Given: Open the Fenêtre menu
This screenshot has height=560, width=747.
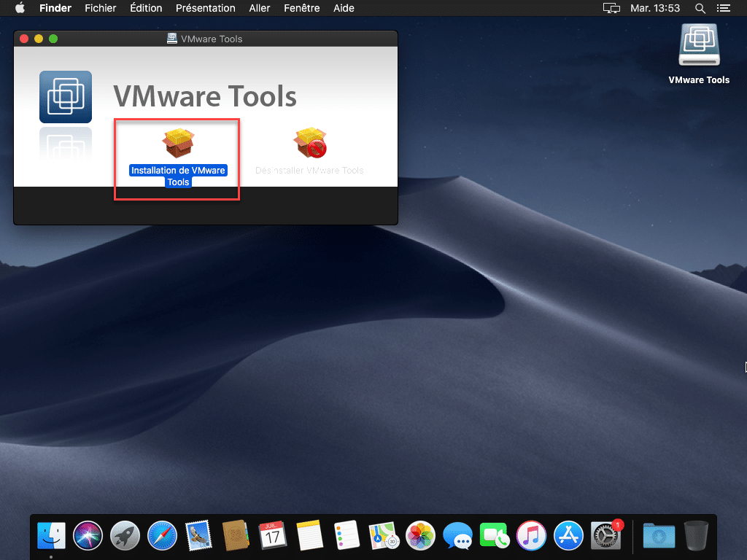Looking at the screenshot, I should click(301, 8).
